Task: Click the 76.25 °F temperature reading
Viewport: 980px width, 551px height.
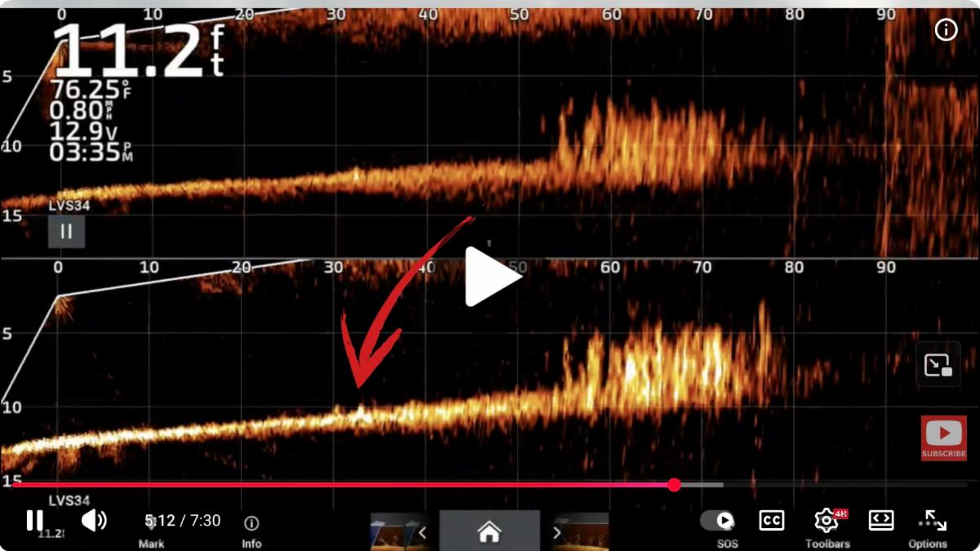Action: pos(91,89)
